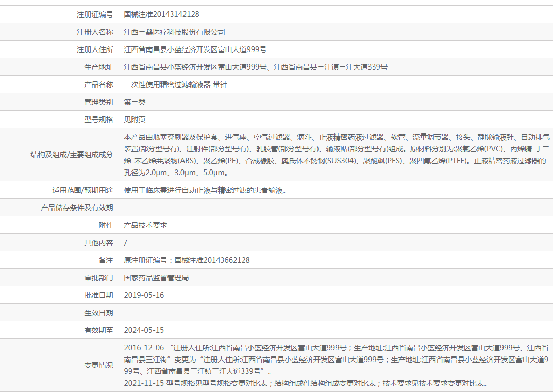Screen dimensions: 553x392
Task: Click the 注册人名称 label
Action: pyautogui.click(x=95, y=32)
